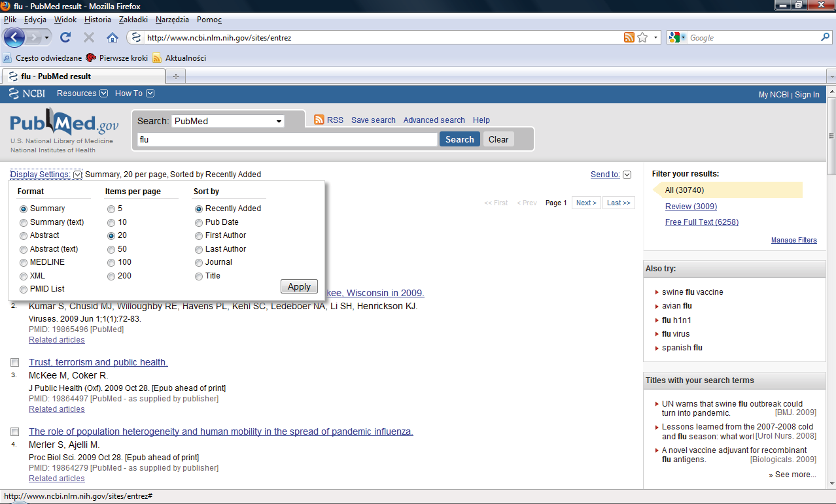Jump to the Last results page
The width and height of the screenshot is (836, 504).
pos(619,203)
